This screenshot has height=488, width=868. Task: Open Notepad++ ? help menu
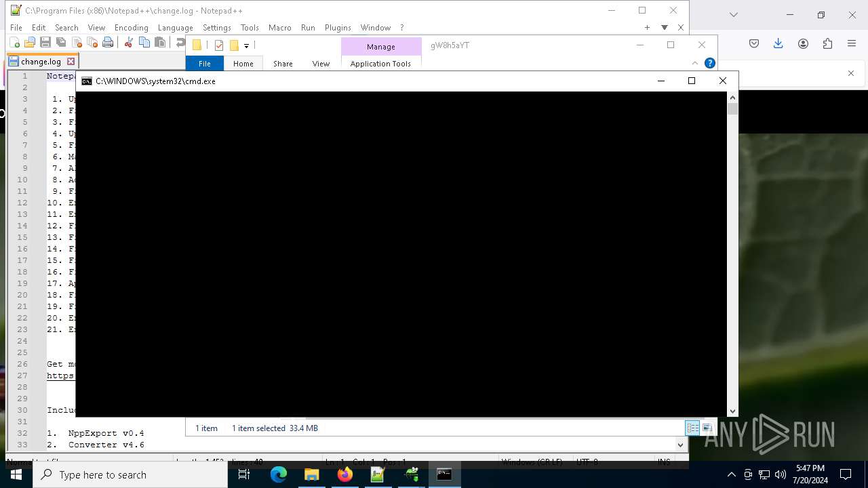tap(401, 28)
